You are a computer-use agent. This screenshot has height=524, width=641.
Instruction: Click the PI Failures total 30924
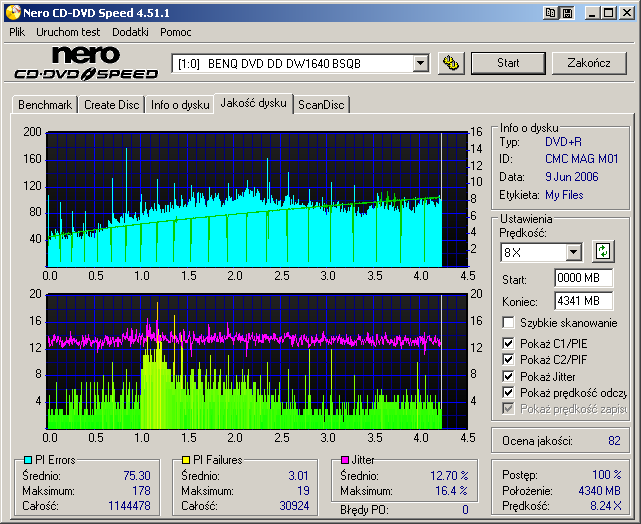coord(294,506)
